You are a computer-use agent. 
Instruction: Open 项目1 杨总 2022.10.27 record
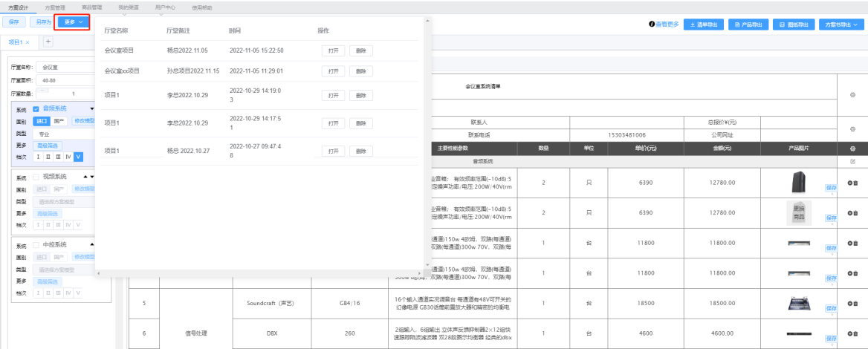tap(333, 151)
